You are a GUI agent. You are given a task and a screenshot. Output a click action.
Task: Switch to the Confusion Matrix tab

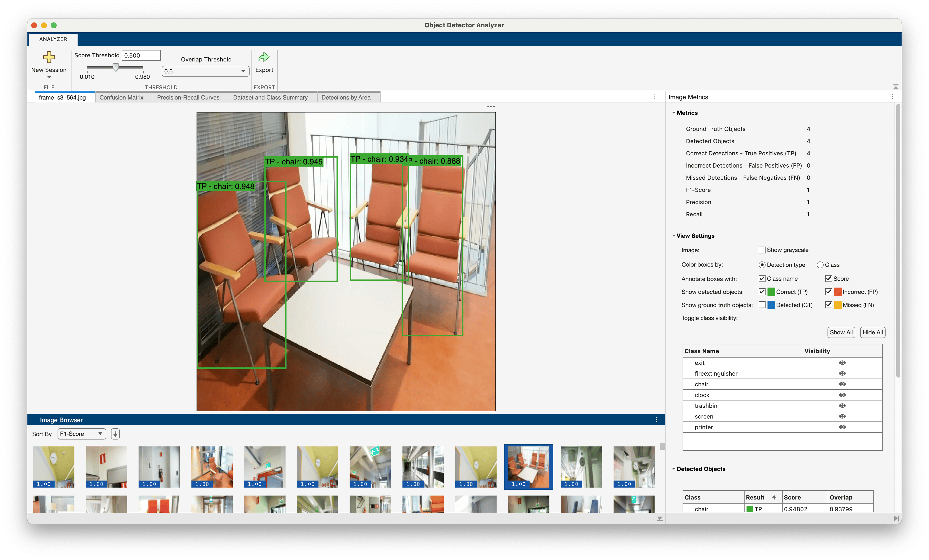121,97
